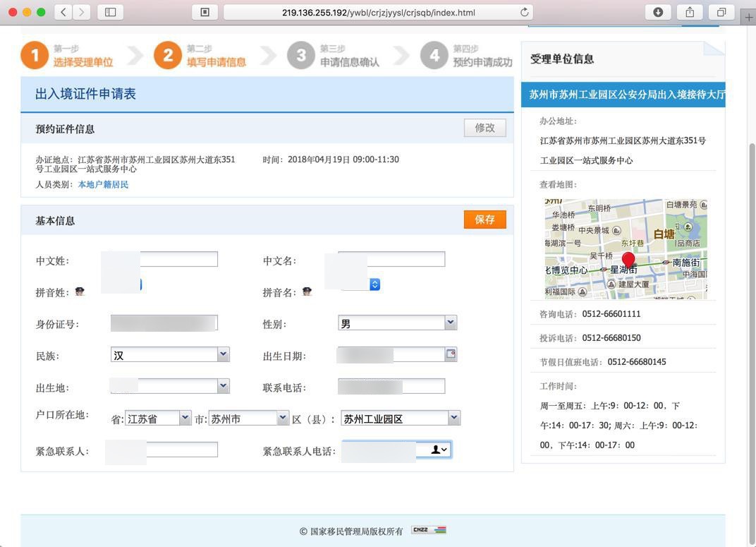756x547 pixels.
Task: Click the address bar URL
Action: click(x=379, y=13)
